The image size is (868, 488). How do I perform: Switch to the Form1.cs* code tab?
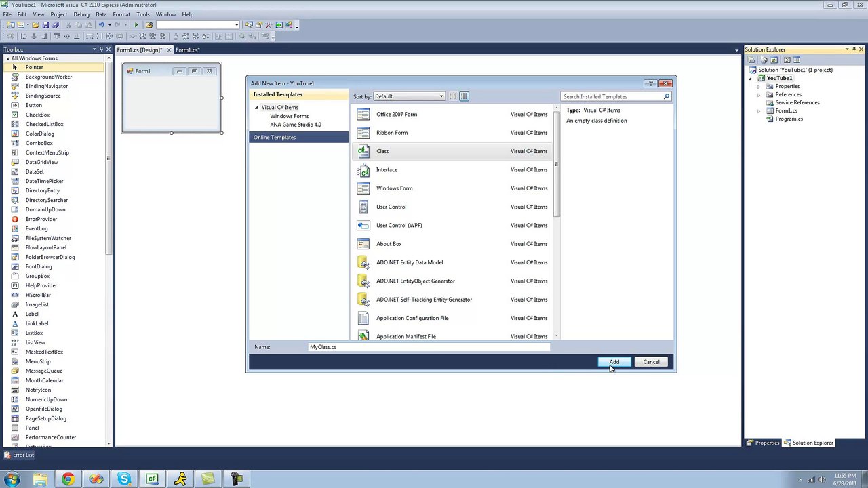(x=187, y=50)
